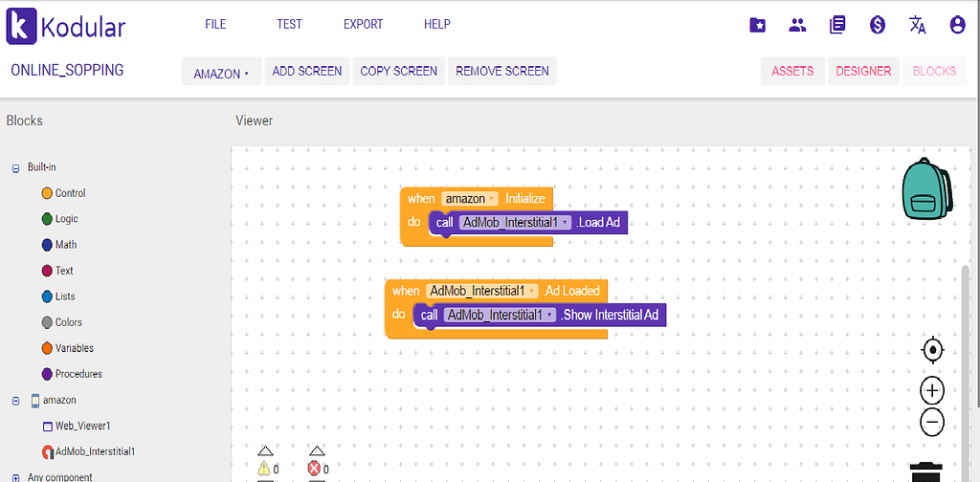Select the call Load Ad block

click(527, 223)
